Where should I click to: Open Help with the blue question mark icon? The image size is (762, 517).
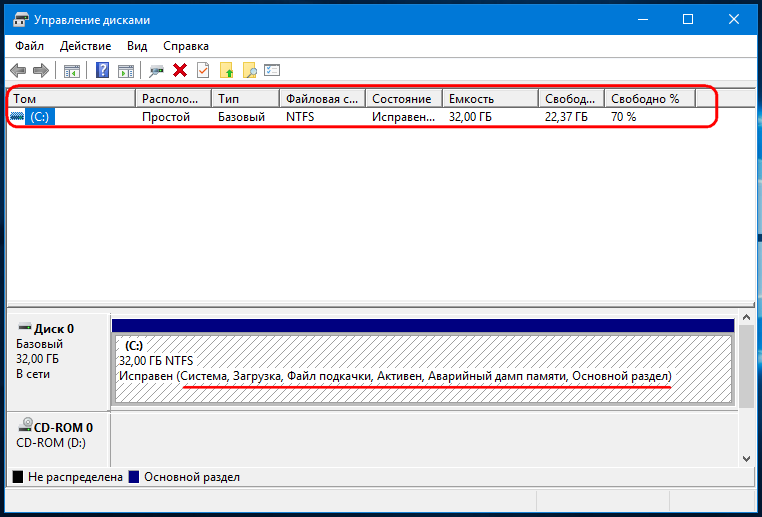coord(103,70)
